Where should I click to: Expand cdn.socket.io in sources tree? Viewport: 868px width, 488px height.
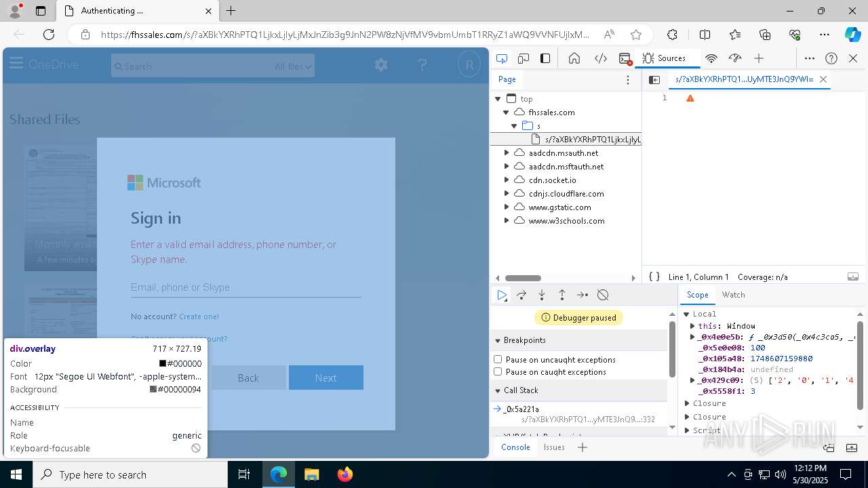506,180
